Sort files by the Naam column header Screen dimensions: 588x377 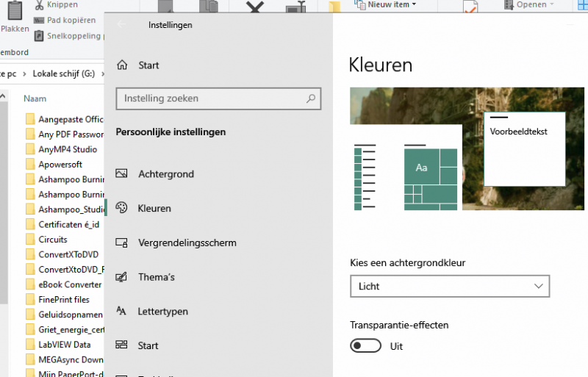[35, 98]
